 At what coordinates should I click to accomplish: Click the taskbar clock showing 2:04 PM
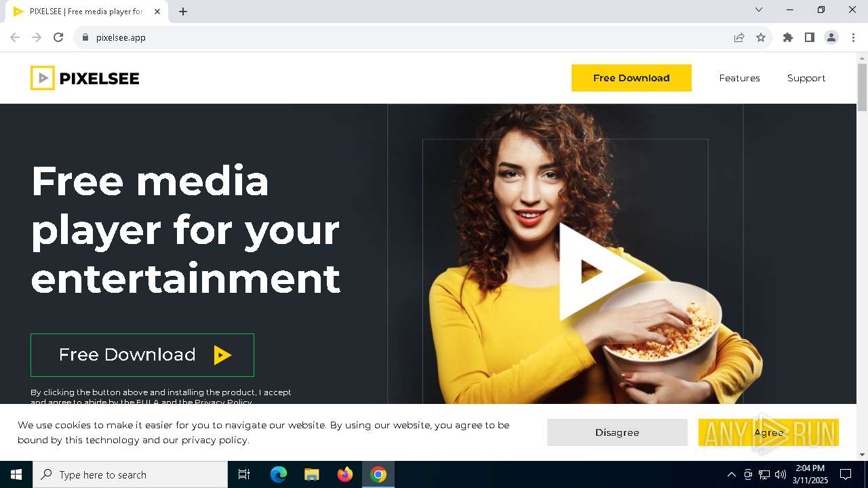click(x=810, y=474)
